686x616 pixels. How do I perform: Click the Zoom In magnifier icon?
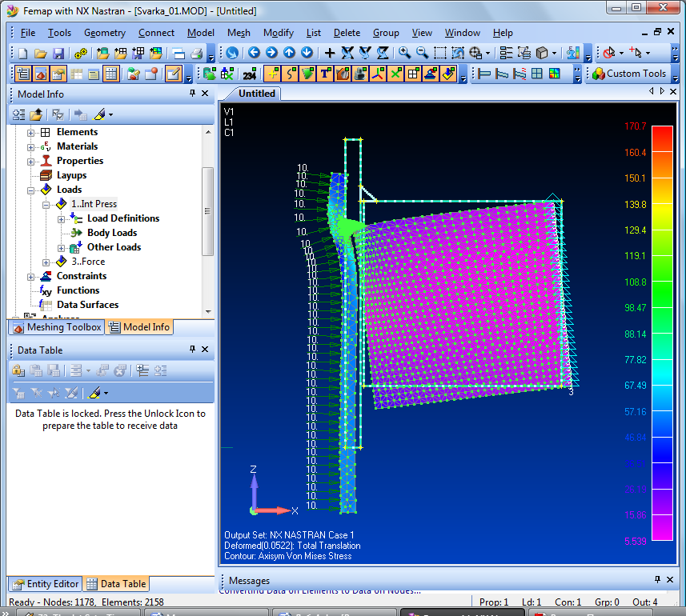(x=404, y=53)
